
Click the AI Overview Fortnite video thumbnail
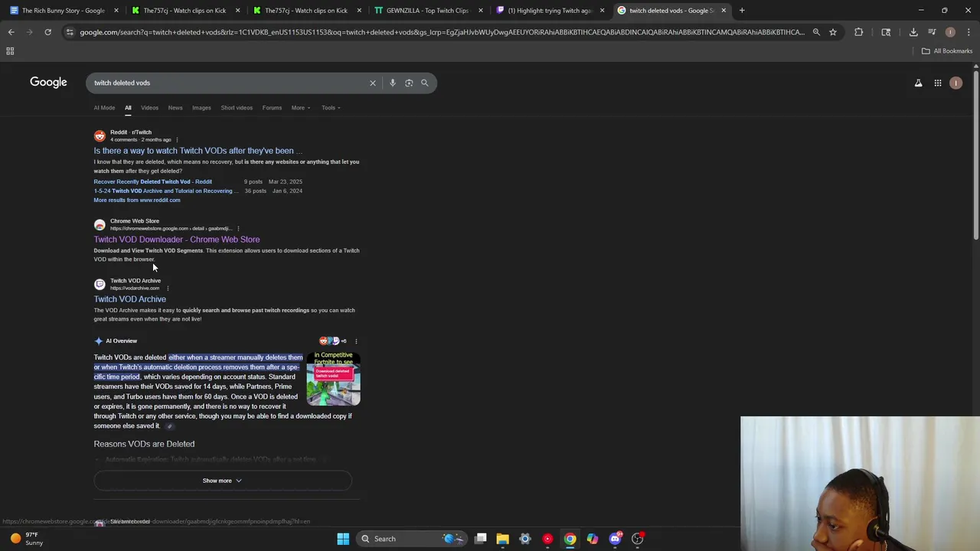click(x=333, y=378)
